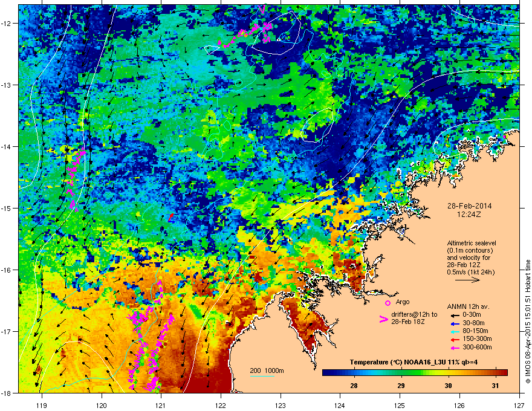Click the vertical IMOS copyright timestamp text
The height and width of the screenshot is (411, 532).
point(528,322)
